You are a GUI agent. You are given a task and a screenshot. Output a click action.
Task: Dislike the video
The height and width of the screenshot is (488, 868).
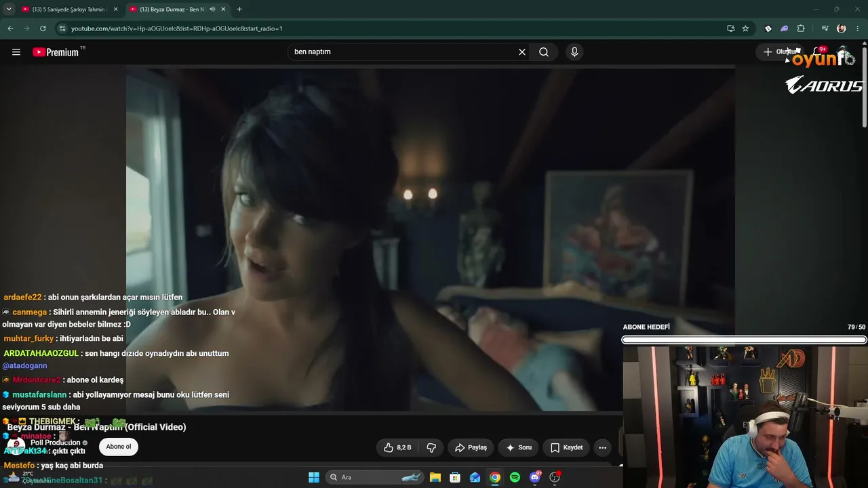[x=431, y=447]
